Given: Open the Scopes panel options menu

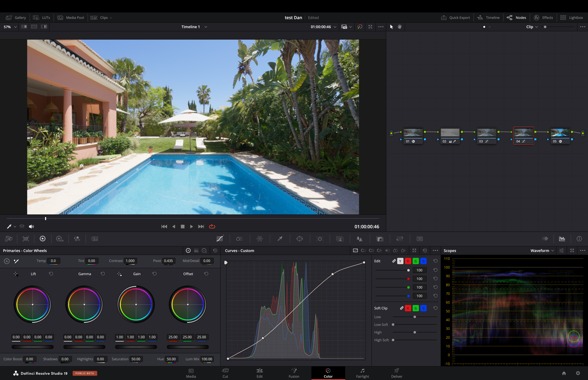Looking at the screenshot, I should [x=582, y=251].
